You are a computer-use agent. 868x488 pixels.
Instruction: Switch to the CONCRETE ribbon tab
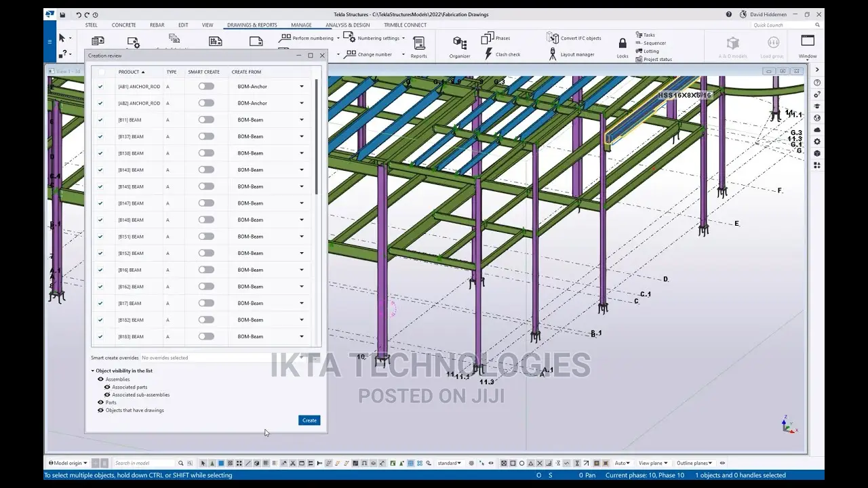tap(123, 25)
